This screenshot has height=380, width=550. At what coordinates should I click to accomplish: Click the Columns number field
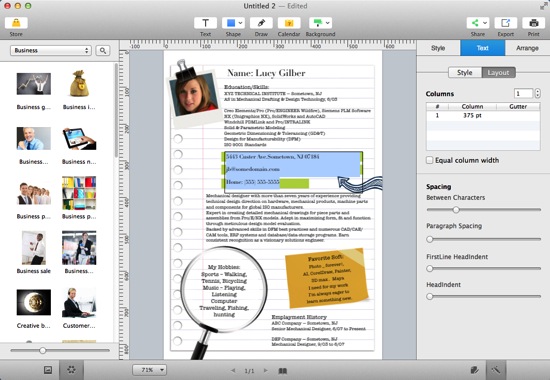pyautogui.click(x=523, y=93)
